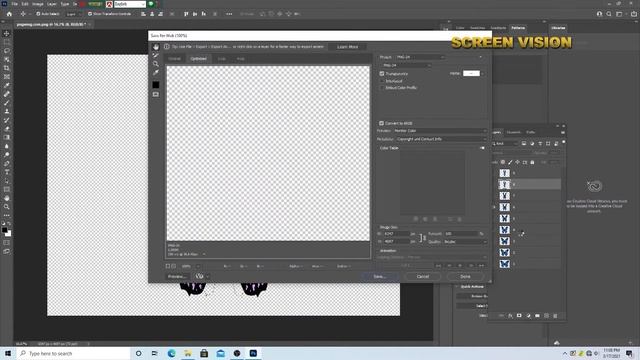Click the Matte white color swatch
The width and height of the screenshot is (640, 360).
coord(471,73)
